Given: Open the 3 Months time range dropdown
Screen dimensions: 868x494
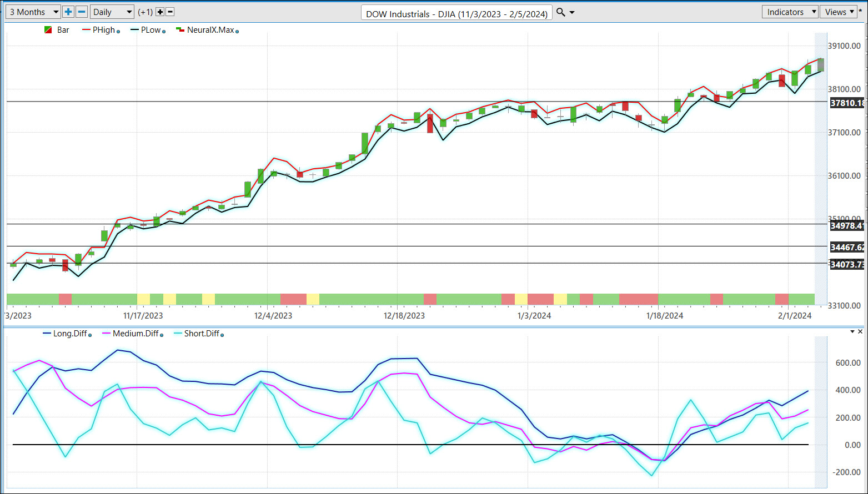Looking at the screenshot, I should coord(33,12).
